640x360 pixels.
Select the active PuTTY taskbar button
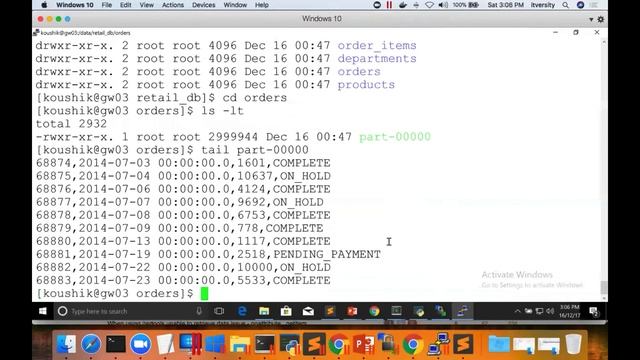pos(462,311)
